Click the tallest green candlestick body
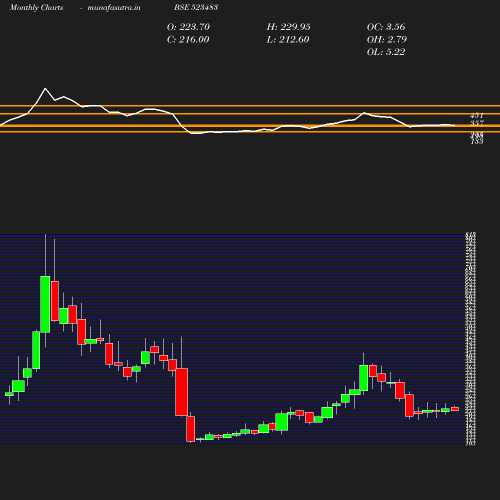 [45, 304]
